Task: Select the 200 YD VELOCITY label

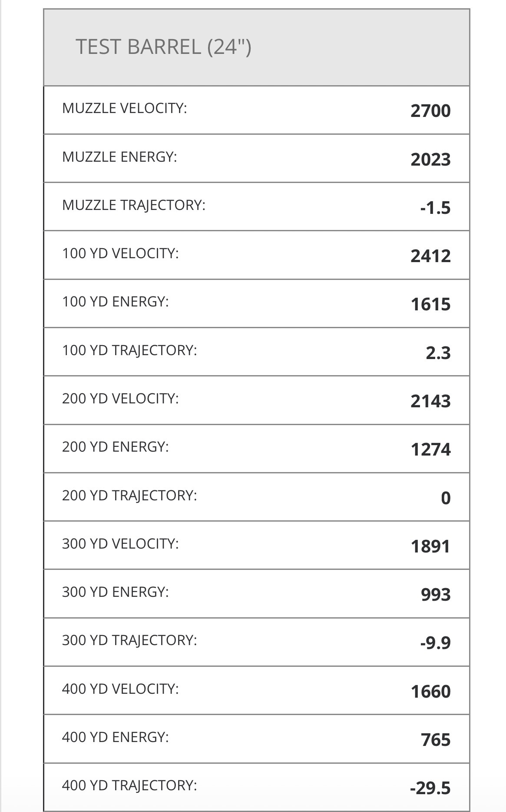Action: tap(120, 399)
